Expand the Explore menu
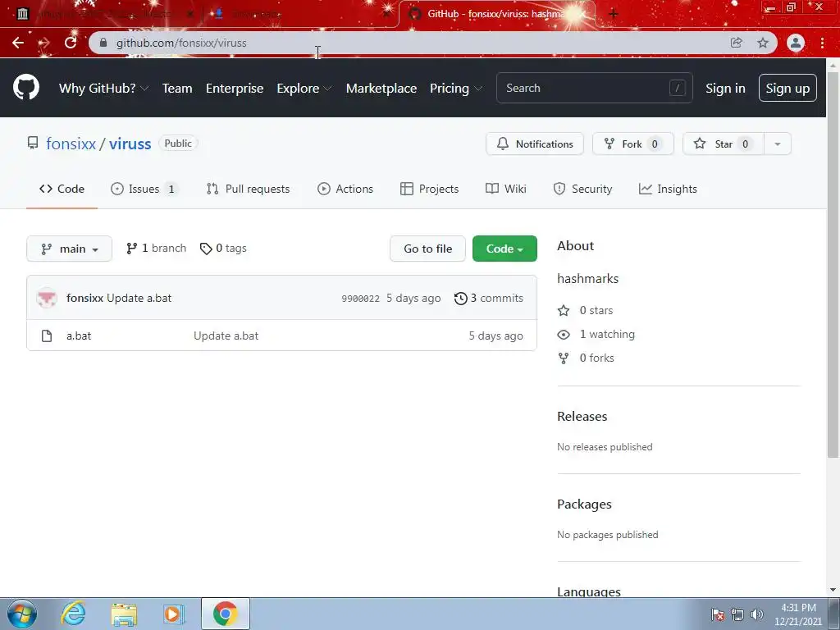The height and width of the screenshot is (630, 840). pos(304,89)
